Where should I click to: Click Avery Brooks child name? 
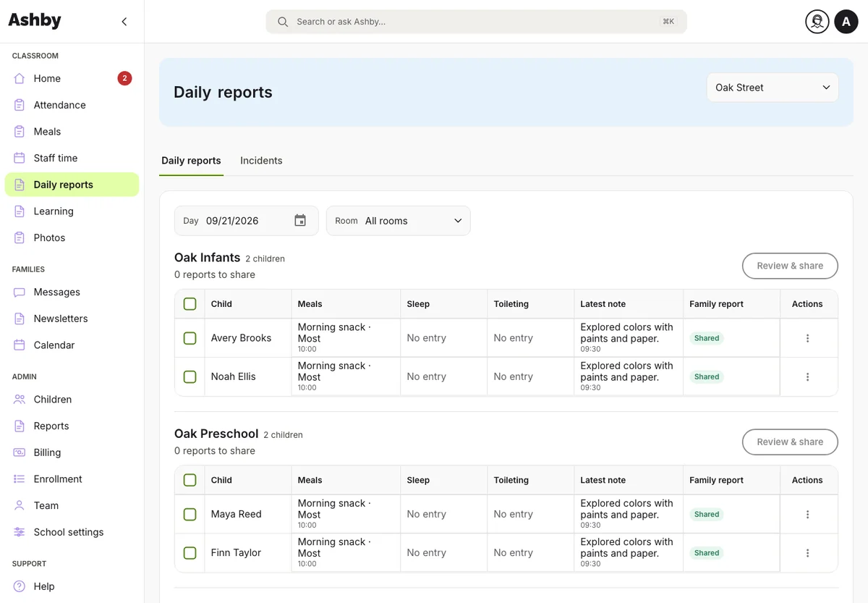(241, 338)
